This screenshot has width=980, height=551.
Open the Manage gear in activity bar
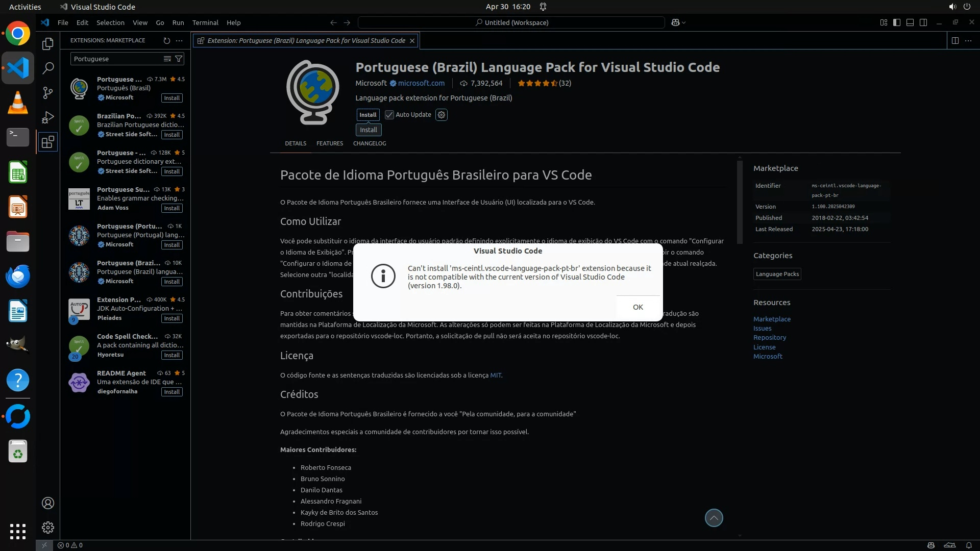coord(48,527)
